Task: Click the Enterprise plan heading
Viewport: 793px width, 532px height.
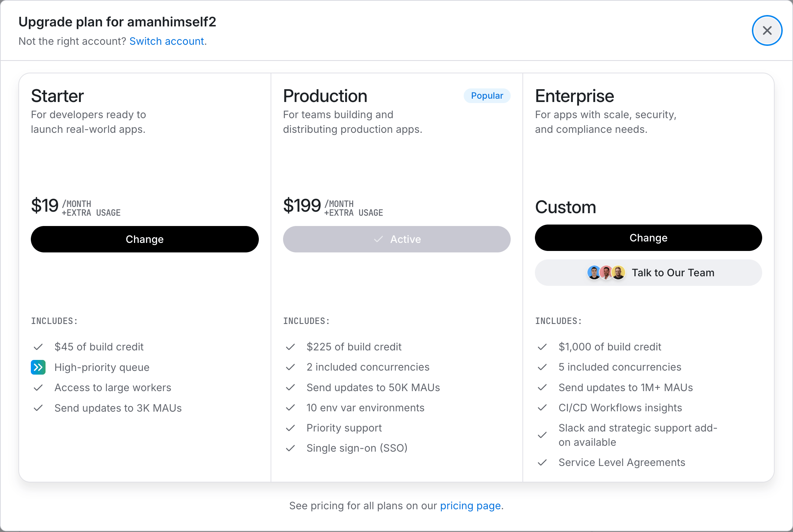Action: click(575, 96)
